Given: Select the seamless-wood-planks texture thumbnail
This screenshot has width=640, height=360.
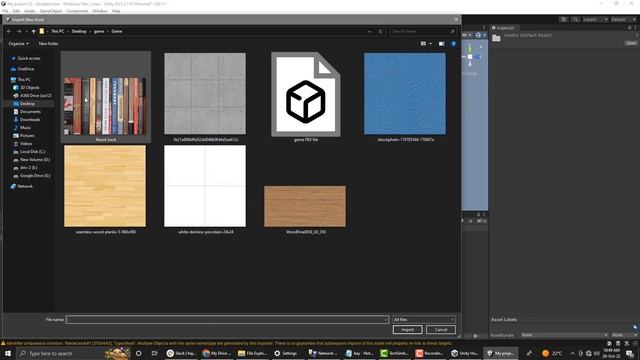Looking at the screenshot, I should [x=105, y=186].
